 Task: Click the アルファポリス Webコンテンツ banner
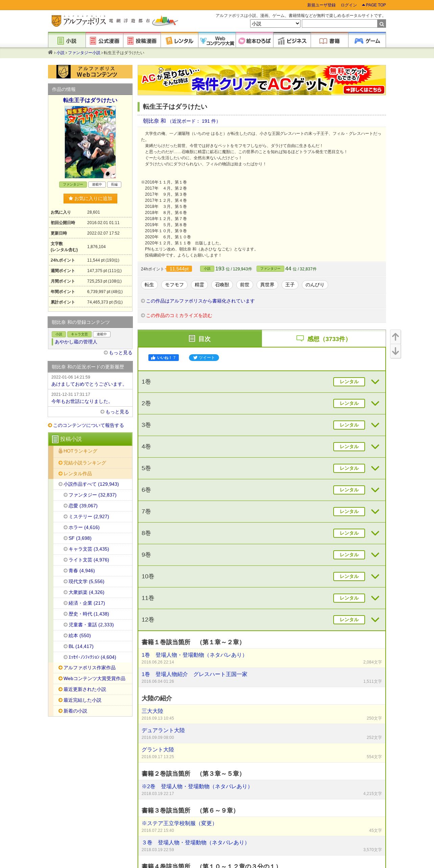pos(90,72)
